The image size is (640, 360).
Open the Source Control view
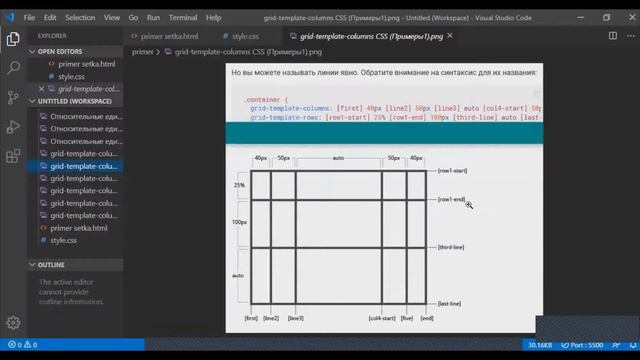(x=13, y=98)
